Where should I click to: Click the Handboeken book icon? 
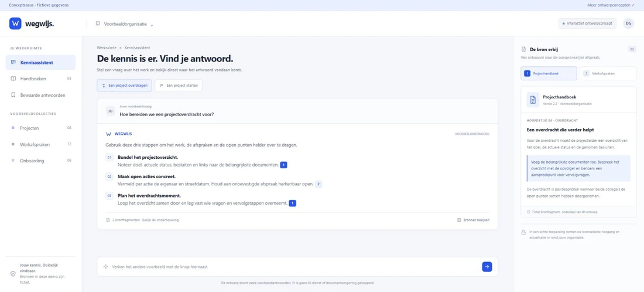13,79
